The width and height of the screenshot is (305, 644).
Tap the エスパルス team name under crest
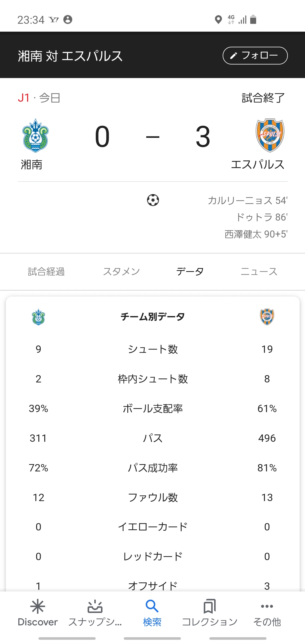(258, 165)
